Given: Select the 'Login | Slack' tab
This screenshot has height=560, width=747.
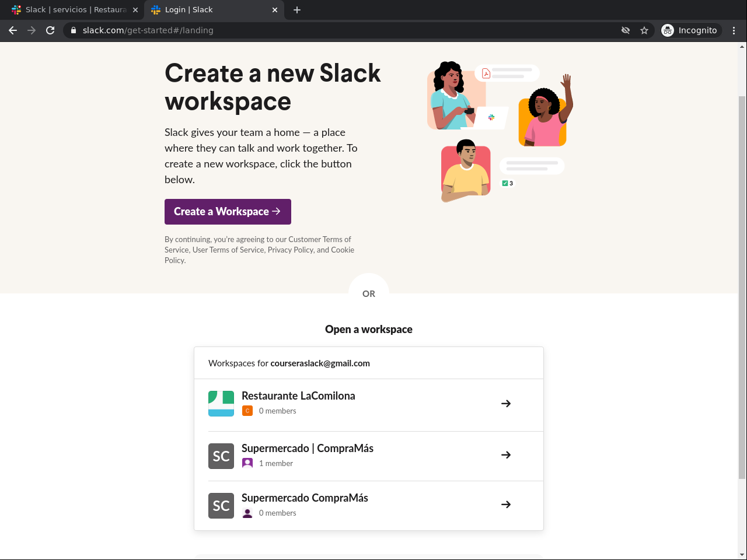Looking at the screenshot, I should coord(210,10).
